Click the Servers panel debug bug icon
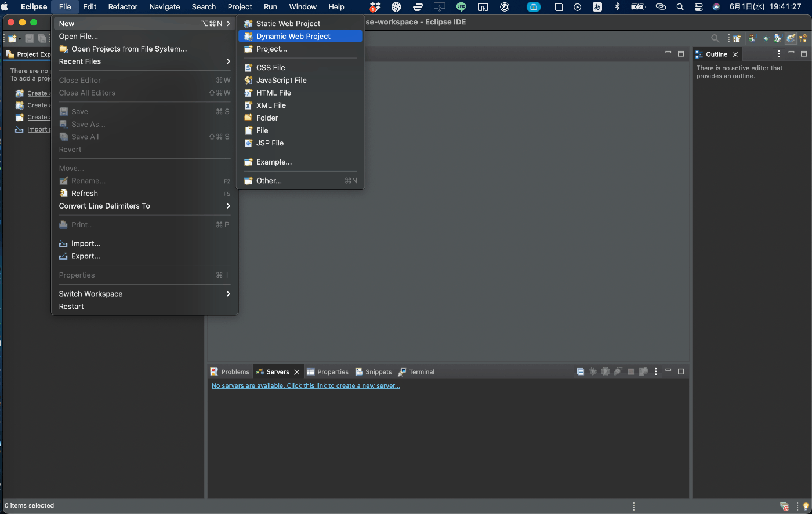Viewport: 812px width, 514px height. (x=593, y=371)
